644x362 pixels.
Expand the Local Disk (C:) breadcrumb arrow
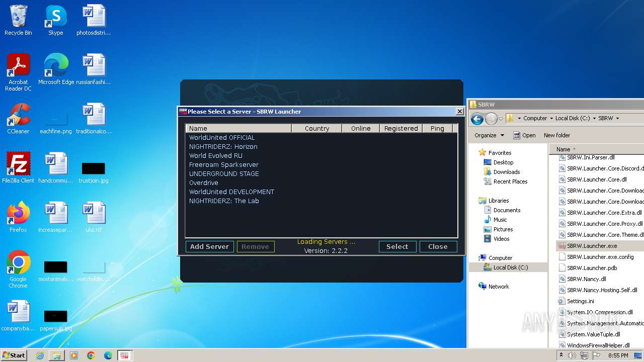tap(594, 118)
